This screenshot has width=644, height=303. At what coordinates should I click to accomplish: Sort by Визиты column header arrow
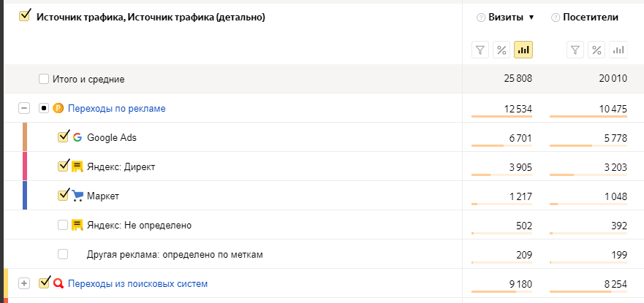[531, 18]
